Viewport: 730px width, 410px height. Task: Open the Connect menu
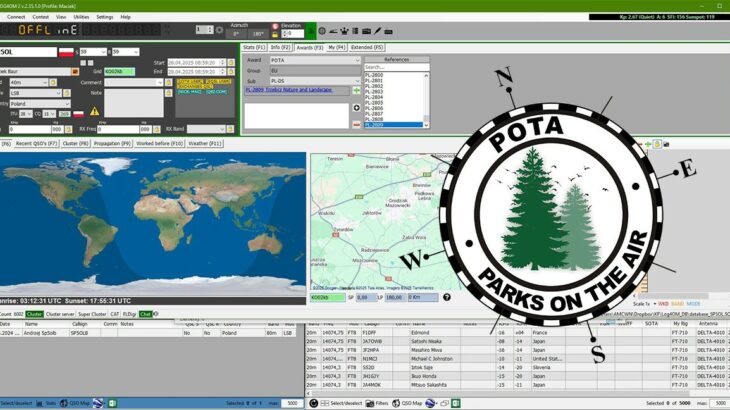click(x=16, y=17)
